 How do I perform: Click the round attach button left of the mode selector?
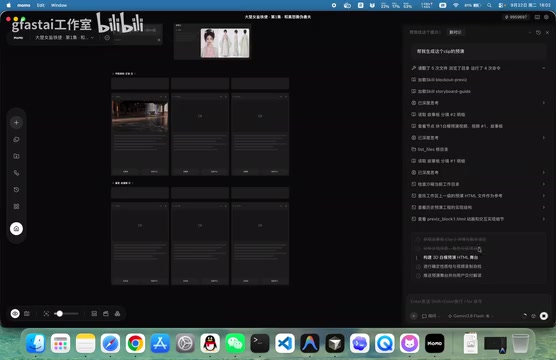413,316
